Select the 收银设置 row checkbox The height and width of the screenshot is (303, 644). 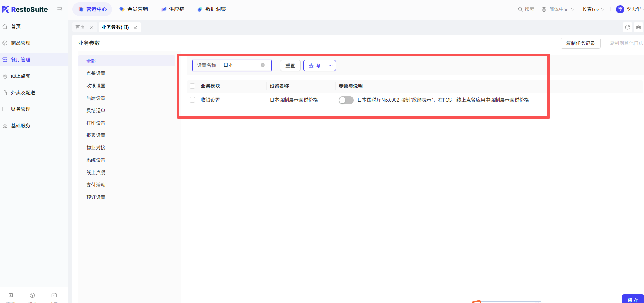point(192,100)
